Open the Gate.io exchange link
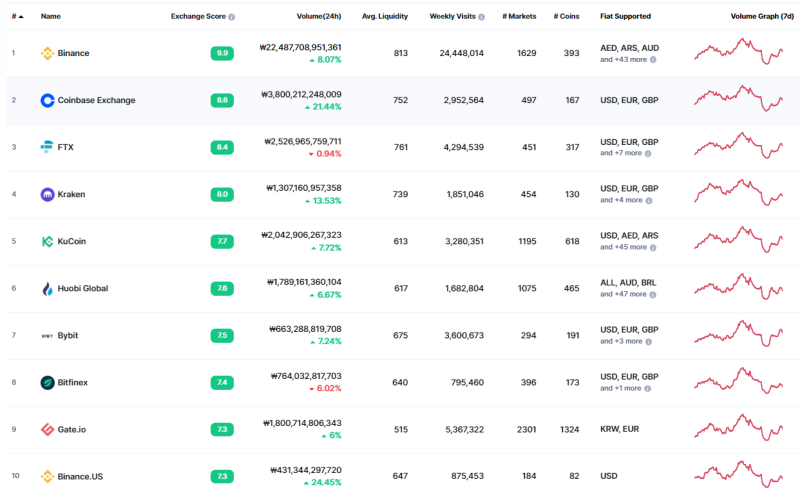 (71, 430)
